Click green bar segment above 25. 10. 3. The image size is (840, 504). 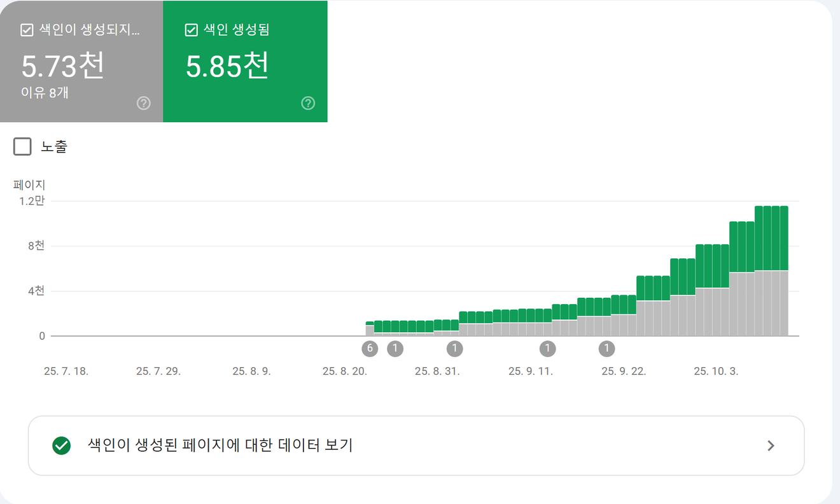tap(717, 266)
